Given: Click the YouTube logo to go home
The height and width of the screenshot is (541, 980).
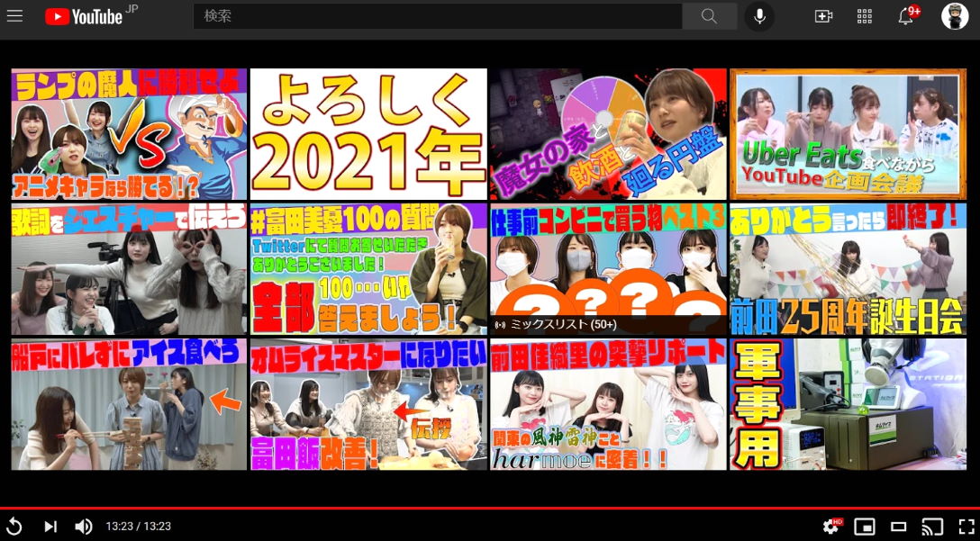Looking at the screenshot, I should click(x=84, y=16).
